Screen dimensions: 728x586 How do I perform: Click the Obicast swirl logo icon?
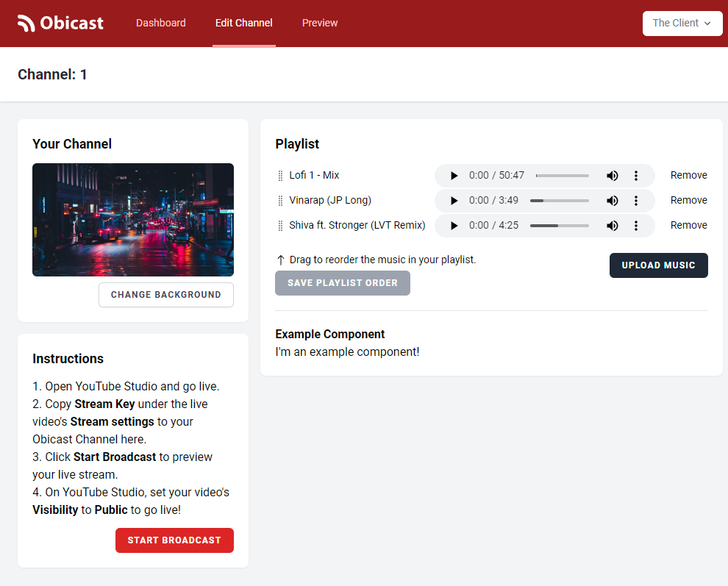[27, 23]
